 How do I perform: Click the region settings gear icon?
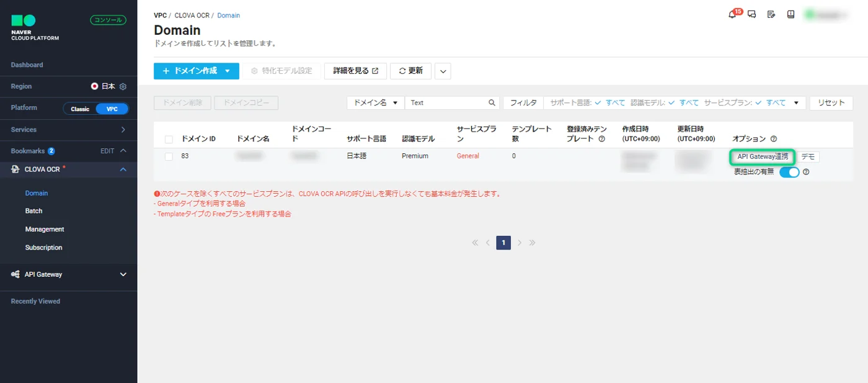click(123, 87)
